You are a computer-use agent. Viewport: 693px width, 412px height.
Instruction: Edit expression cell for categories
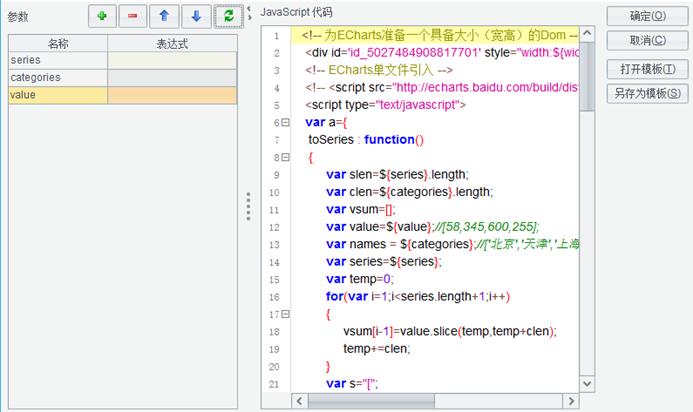172,77
